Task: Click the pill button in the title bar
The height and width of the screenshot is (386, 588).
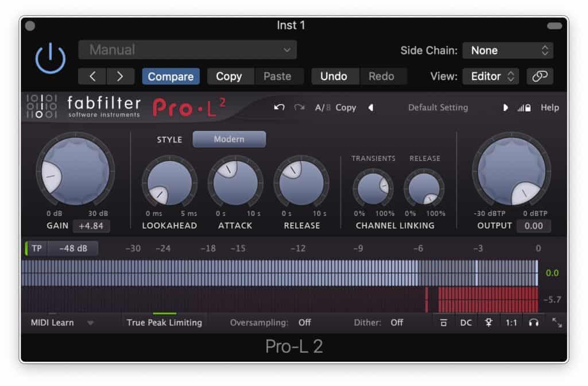Action: click(554, 26)
